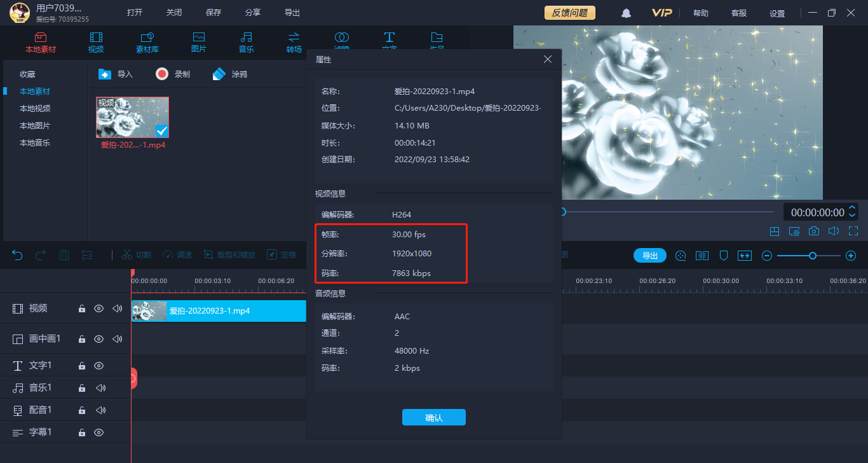Click the film reel icon beside 导出
This screenshot has width=868, height=463.
click(681, 256)
